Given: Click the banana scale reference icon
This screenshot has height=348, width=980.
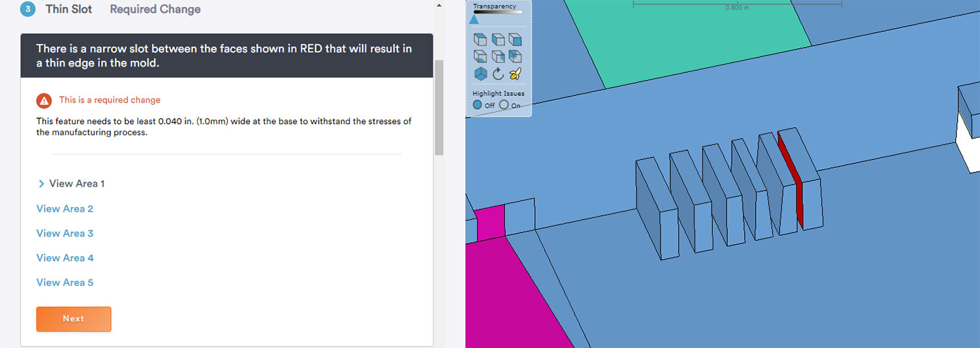Looking at the screenshot, I should click(x=515, y=74).
